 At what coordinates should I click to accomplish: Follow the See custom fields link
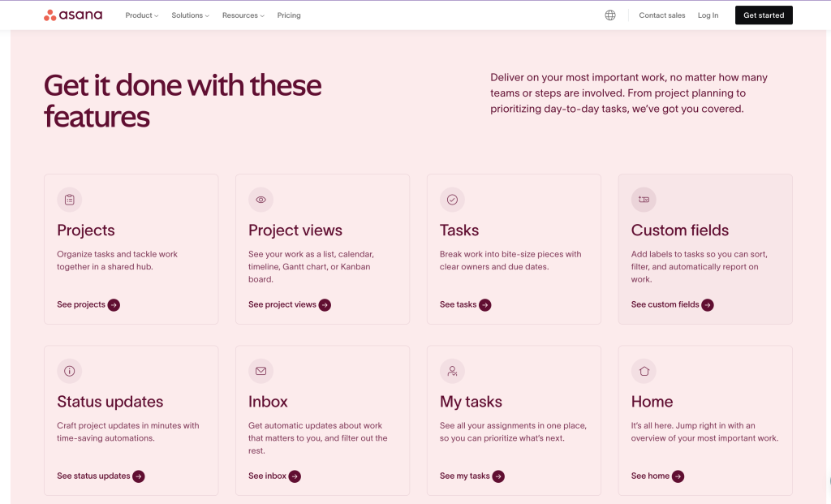click(x=672, y=305)
